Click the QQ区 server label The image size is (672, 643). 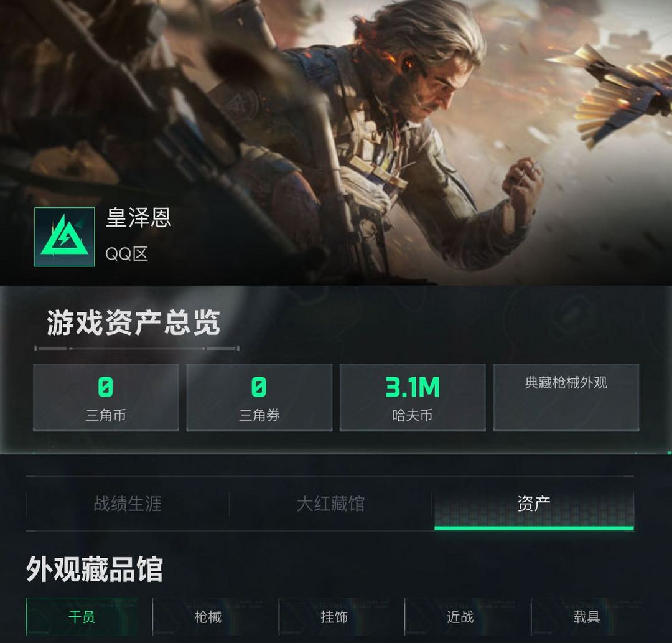(127, 254)
